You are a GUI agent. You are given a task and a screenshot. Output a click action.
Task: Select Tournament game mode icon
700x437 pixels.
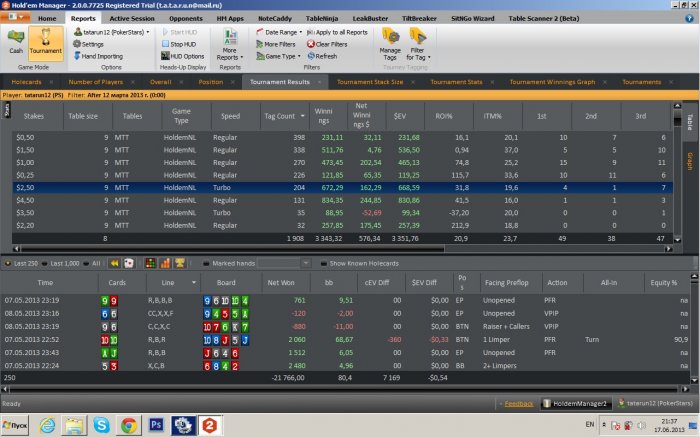coord(46,41)
